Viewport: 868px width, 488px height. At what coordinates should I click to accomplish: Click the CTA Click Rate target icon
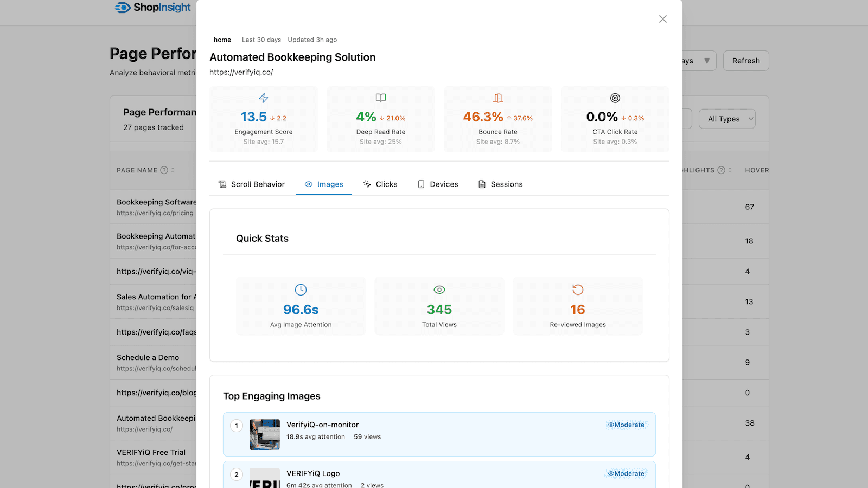coord(615,98)
